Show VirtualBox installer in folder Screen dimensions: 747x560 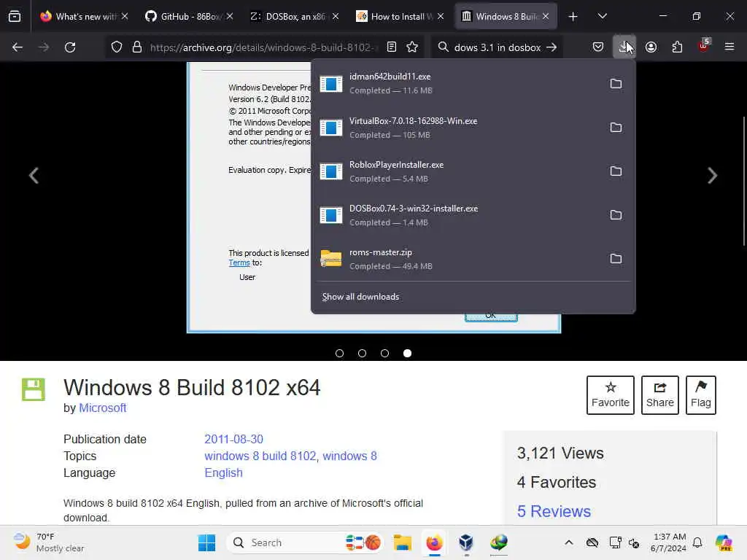(616, 128)
